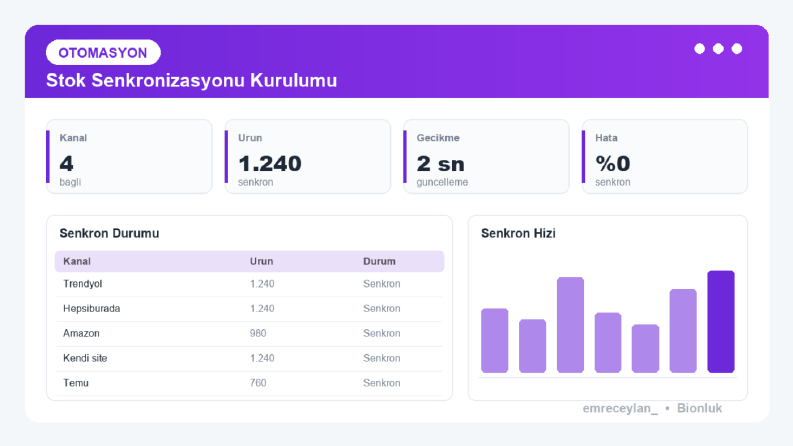
Task: Select the 'Kendi site' row name
Action: coord(85,358)
